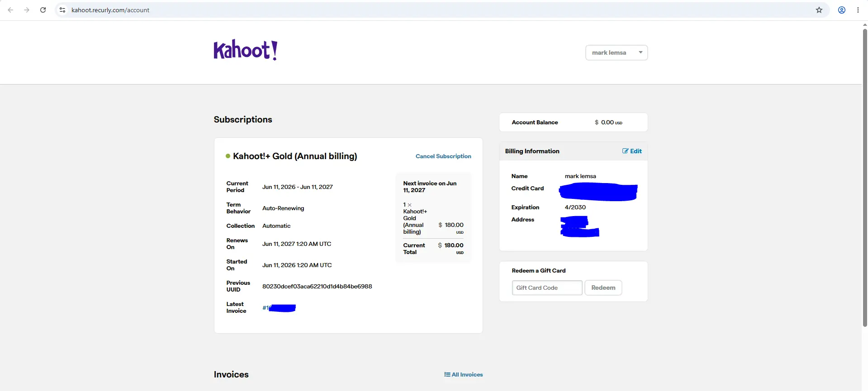
Task: Click the Subscriptions section heading
Action: 243,119
